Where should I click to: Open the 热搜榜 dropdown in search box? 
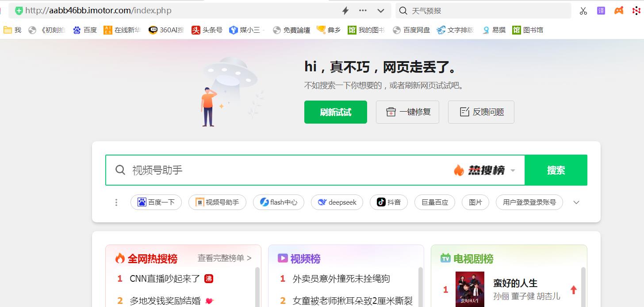pyautogui.click(x=485, y=170)
